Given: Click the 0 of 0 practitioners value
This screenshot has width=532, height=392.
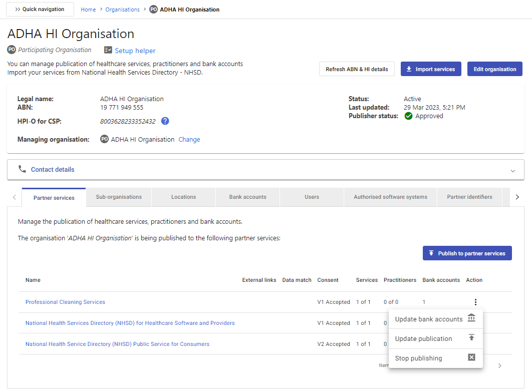Looking at the screenshot, I should (x=391, y=302).
